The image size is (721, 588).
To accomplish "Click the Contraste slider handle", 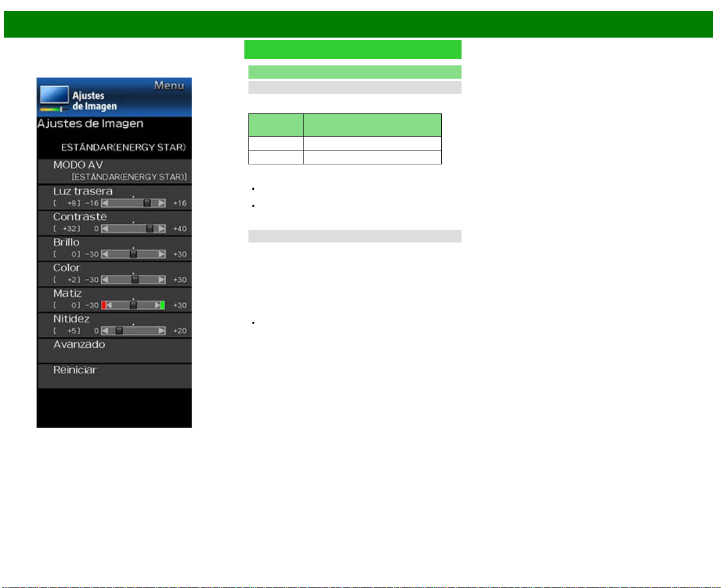I will [x=150, y=229].
